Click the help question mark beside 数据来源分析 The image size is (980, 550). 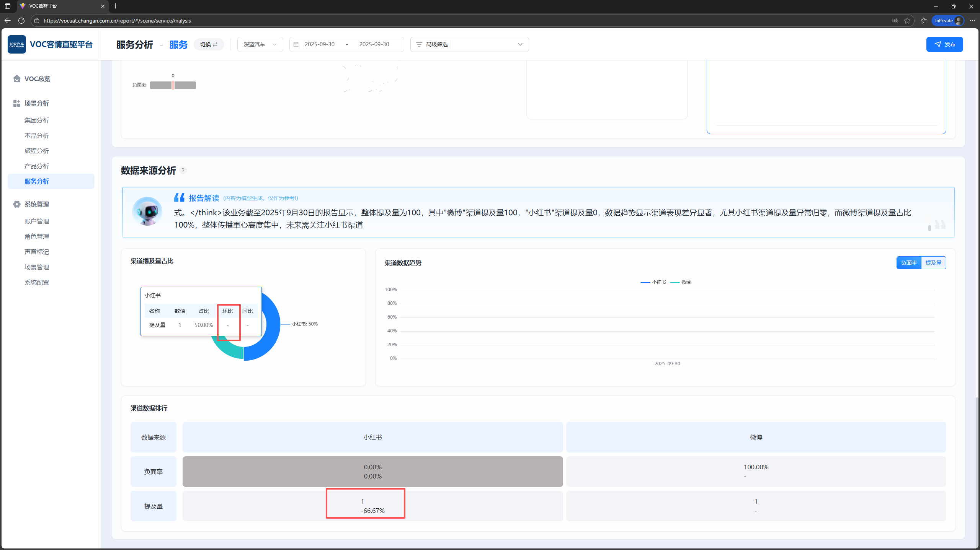point(183,171)
